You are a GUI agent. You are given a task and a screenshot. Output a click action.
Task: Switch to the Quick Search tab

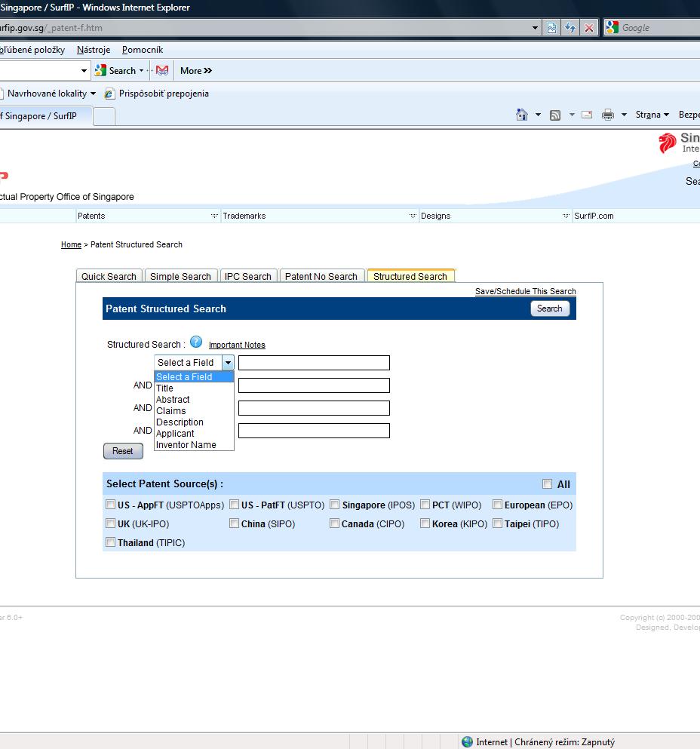(109, 276)
